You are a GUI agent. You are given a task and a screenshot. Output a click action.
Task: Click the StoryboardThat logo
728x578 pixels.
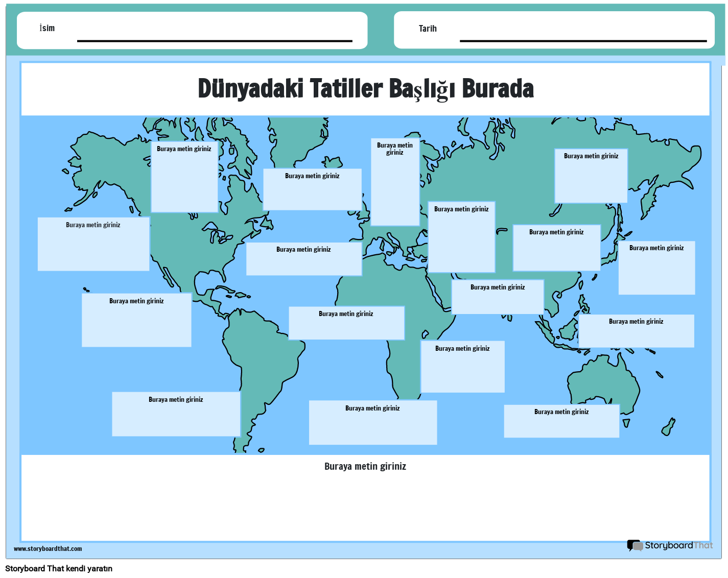pos(670,546)
